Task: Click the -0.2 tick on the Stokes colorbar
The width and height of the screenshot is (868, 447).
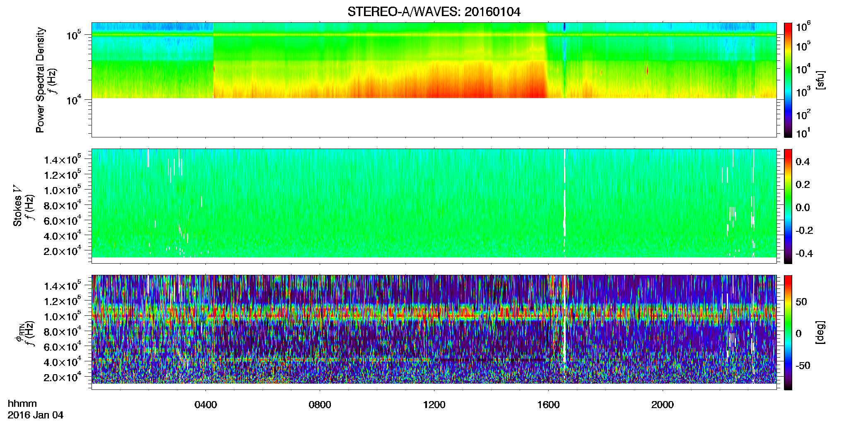Action: [804, 231]
